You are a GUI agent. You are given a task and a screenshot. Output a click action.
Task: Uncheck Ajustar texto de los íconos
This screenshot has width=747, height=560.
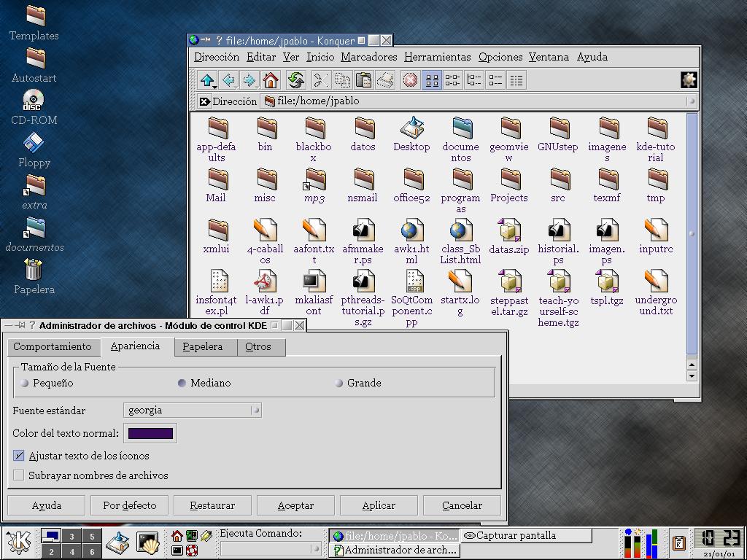18,456
